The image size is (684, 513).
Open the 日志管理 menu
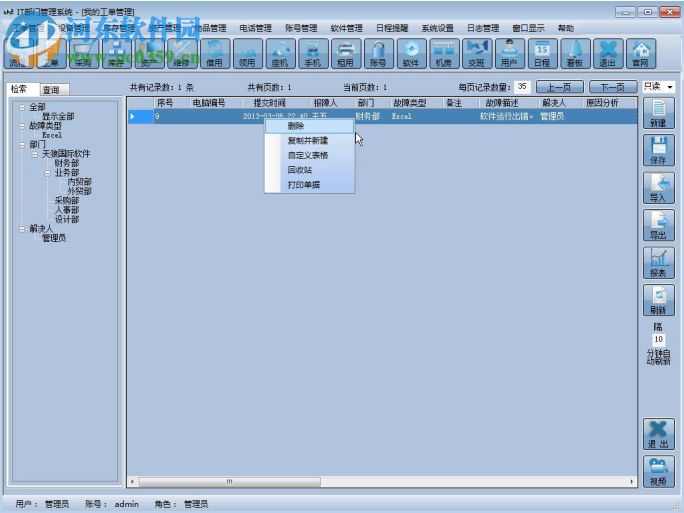click(483, 28)
